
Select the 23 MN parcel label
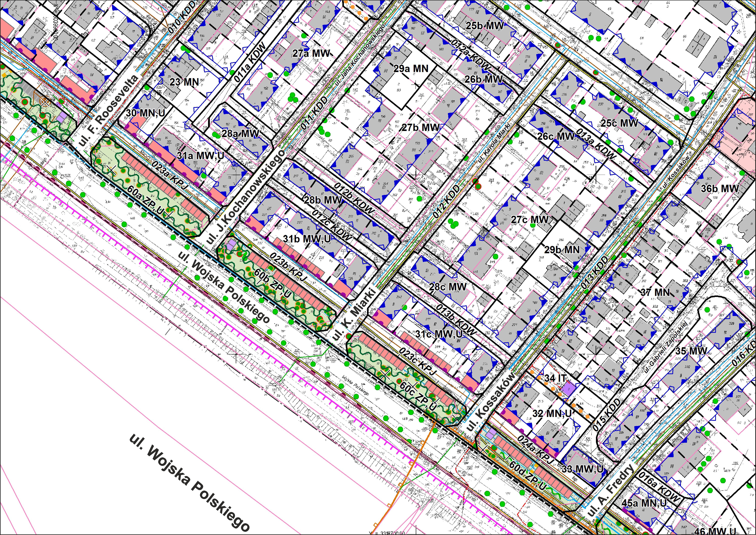[x=184, y=82]
